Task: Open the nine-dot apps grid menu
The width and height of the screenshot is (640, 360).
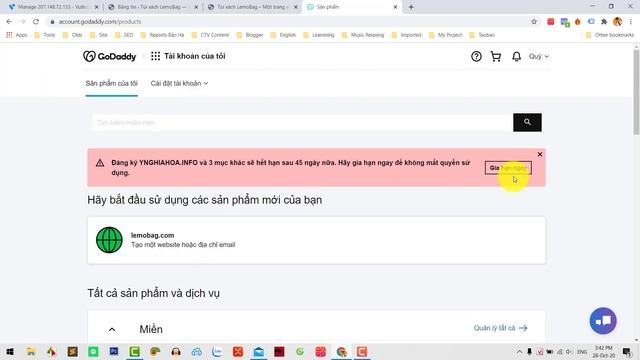Action: 156,56
